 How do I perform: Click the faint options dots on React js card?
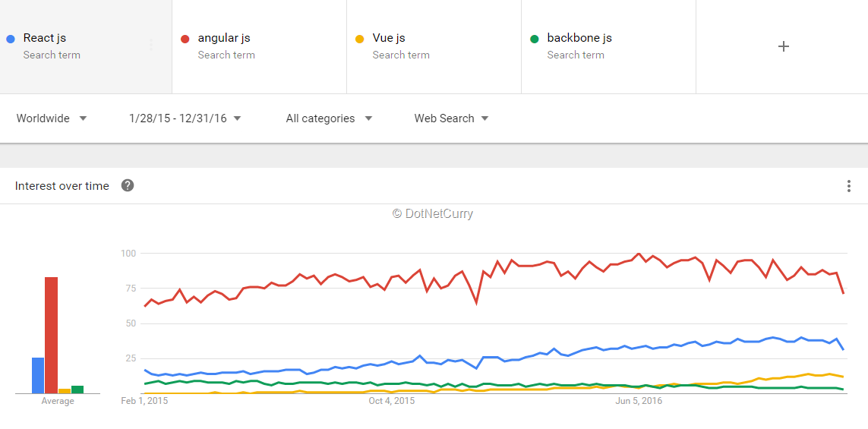click(150, 46)
